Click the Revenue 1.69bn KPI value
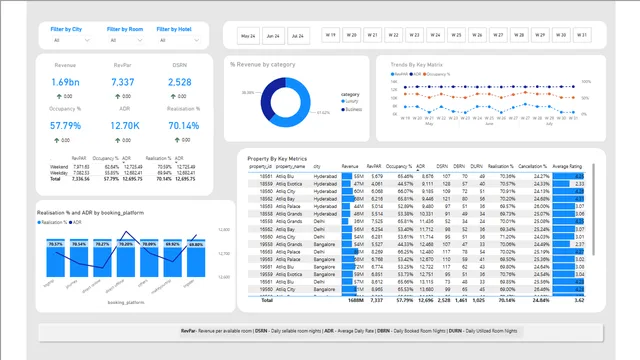This screenshot has width=640, height=360. coord(65,82)
